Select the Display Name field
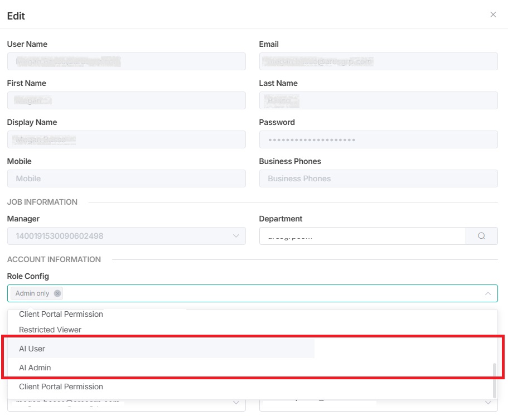This screenshot has height=420, width=508. [x=126, y=139]
